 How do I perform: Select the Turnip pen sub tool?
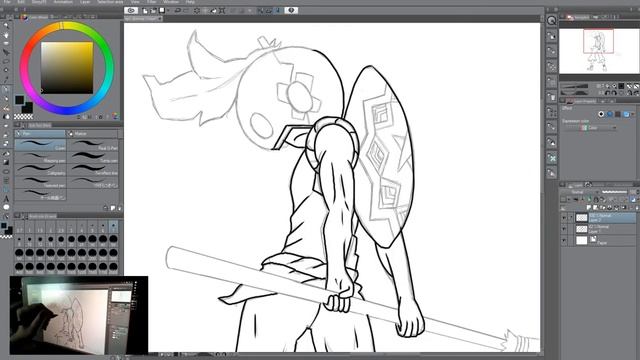[x=93, y=158]
